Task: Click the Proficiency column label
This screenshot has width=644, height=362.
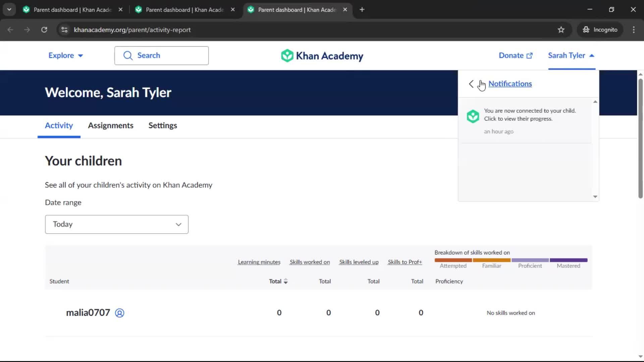Action: (449, 282)
